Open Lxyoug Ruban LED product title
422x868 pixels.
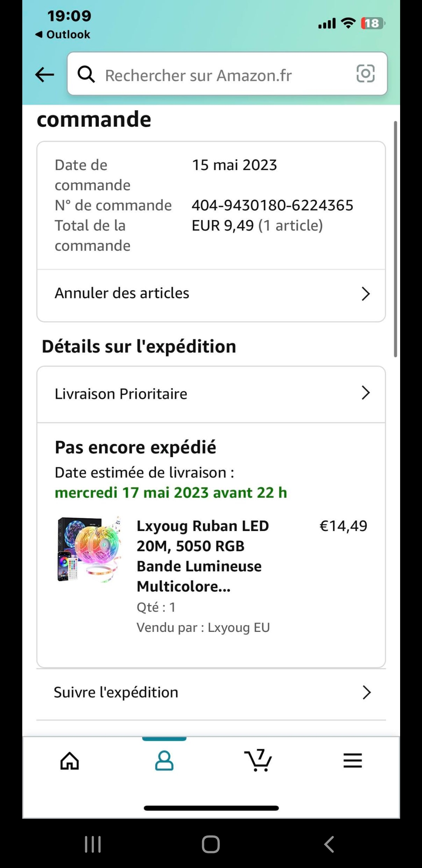pyautogui.click(x=202, y=555)
